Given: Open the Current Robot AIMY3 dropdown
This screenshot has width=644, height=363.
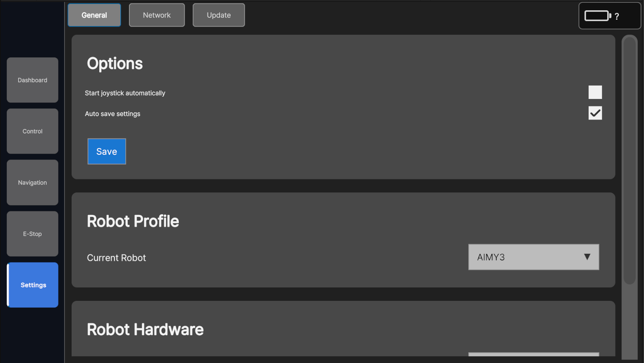Looking at the screenshot, I should click(533, 257).
